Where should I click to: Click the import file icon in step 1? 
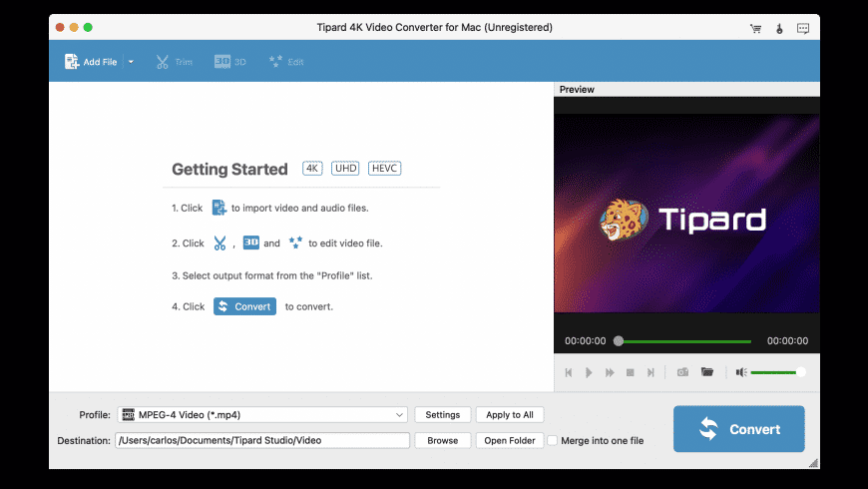point(218,208)
